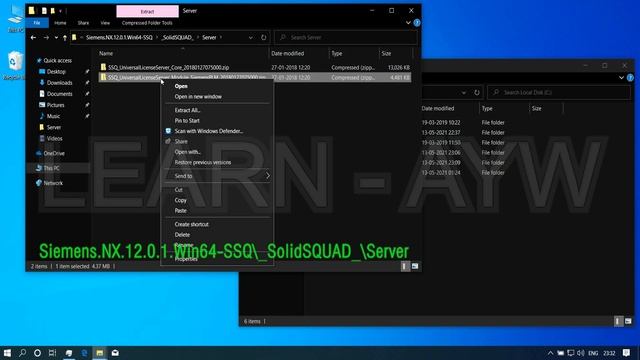Open Music in Quick access
Image resolution: width=640 pixels, height=360 pixels.
53,116
